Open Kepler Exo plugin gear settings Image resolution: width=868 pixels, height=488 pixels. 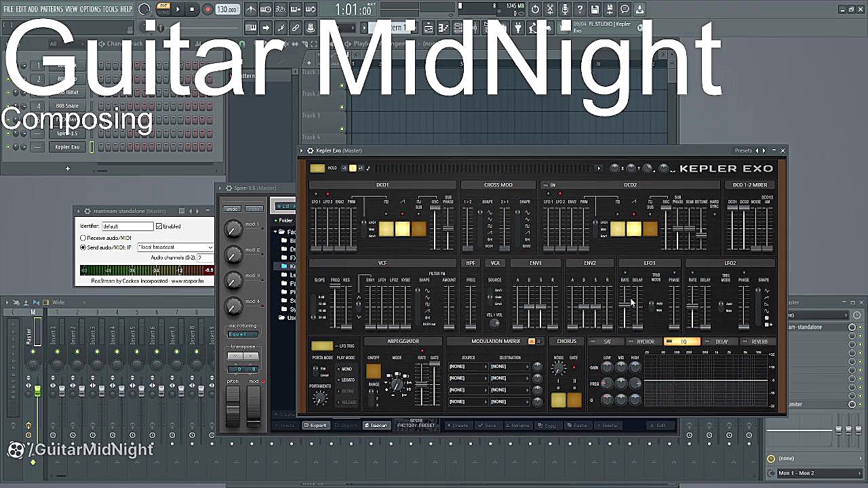311,150
